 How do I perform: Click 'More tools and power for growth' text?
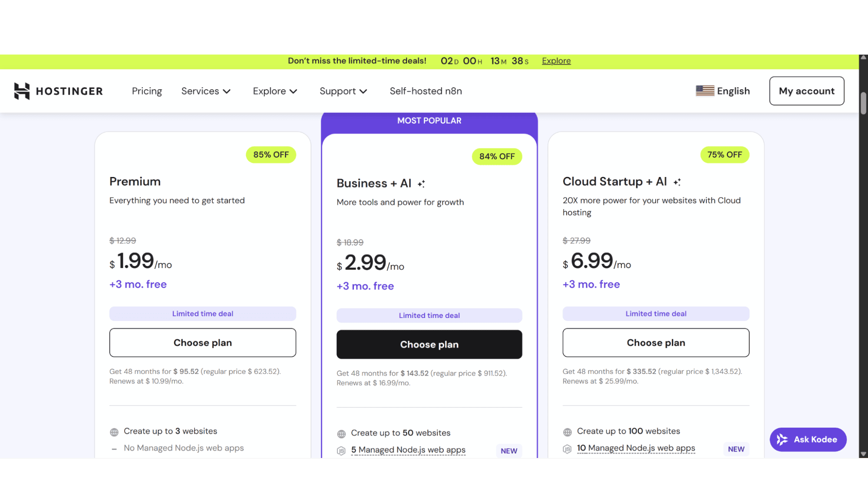(x=400, y=202)
